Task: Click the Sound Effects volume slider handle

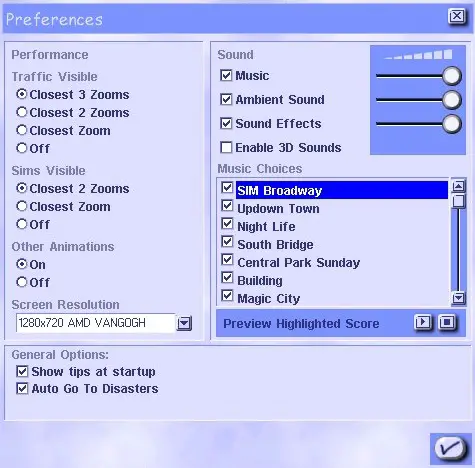Action: click(x=452, y=124)
